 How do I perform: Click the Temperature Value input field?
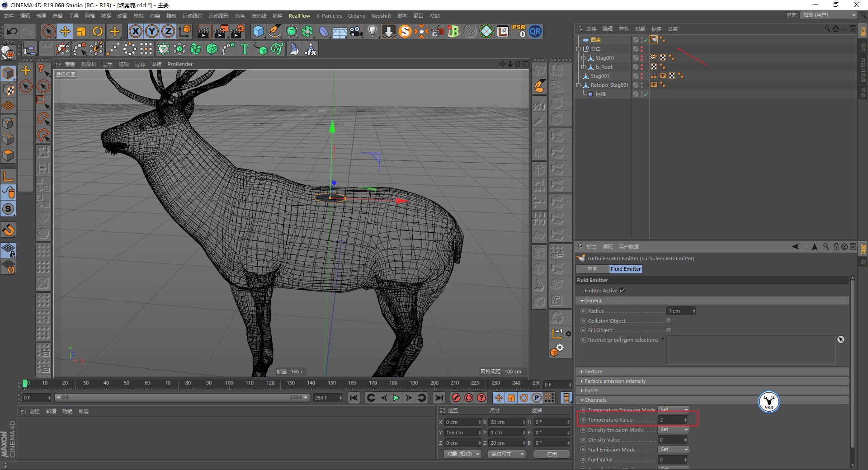click(672, 419)
